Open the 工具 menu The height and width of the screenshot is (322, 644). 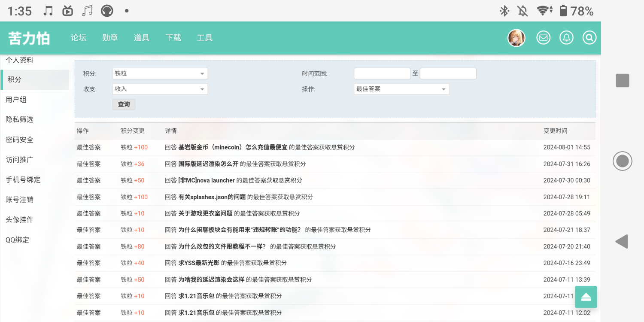click(205, 38)
